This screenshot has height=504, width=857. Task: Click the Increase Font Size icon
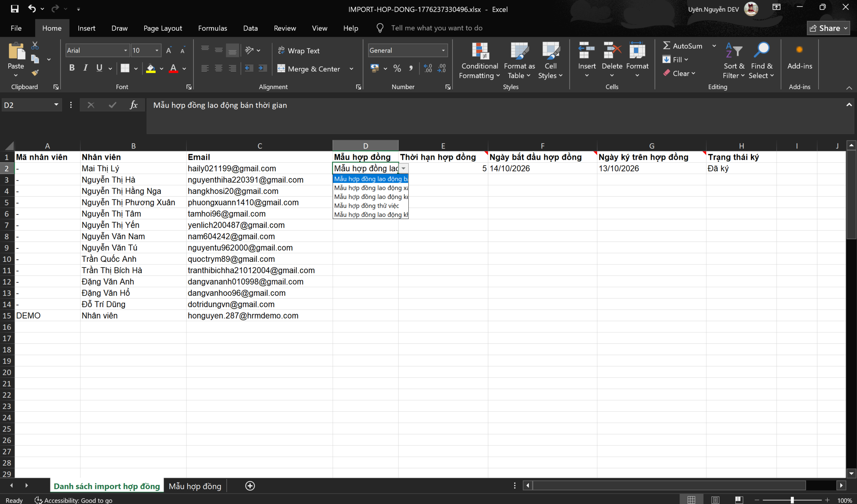[x=169, y=51]
